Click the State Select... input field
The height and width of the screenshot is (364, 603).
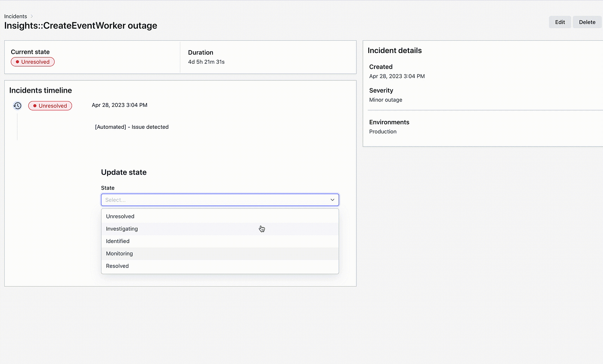click(220, 200)
